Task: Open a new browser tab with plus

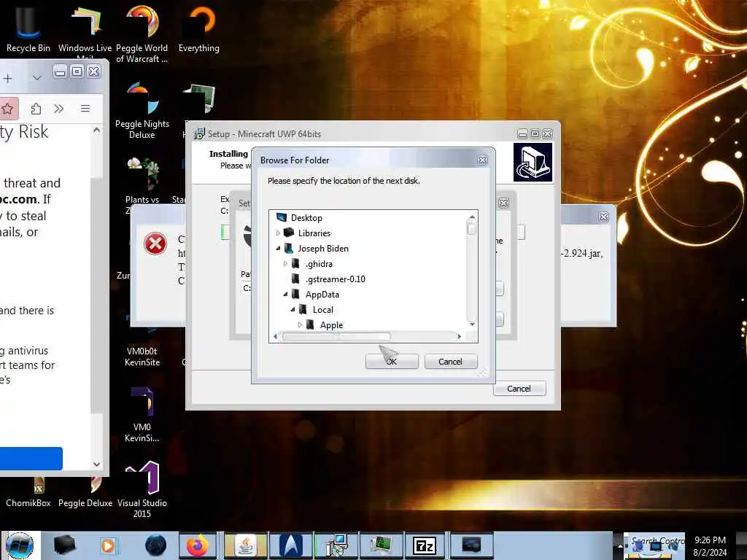Action: [x=7, y=78]
